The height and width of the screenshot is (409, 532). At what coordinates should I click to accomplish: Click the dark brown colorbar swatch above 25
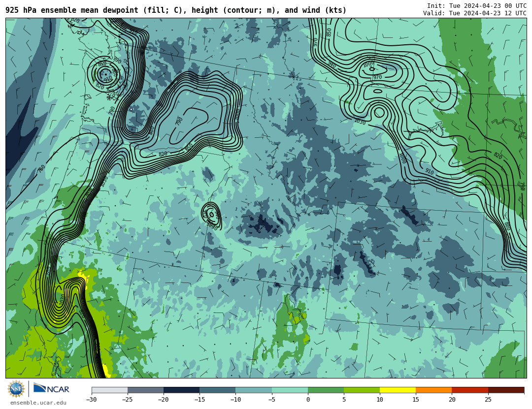506,390
